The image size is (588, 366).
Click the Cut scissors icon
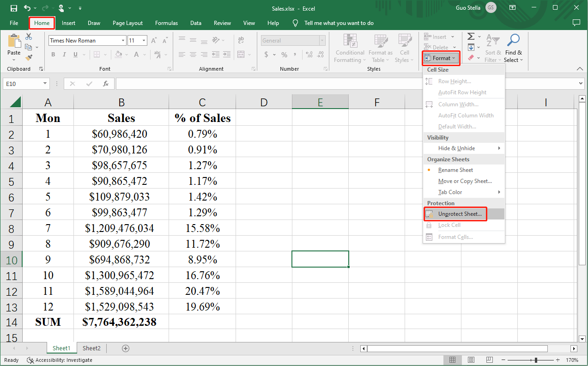point(29,37)
